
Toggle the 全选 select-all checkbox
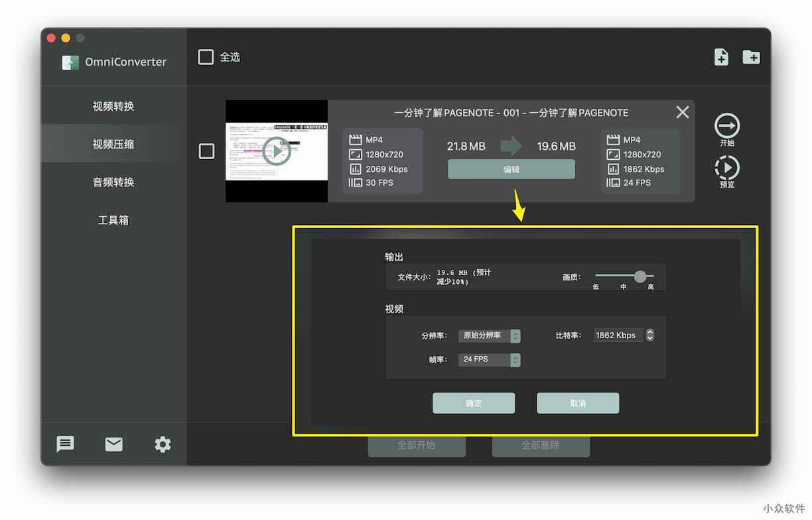click(x=206, y=57)
